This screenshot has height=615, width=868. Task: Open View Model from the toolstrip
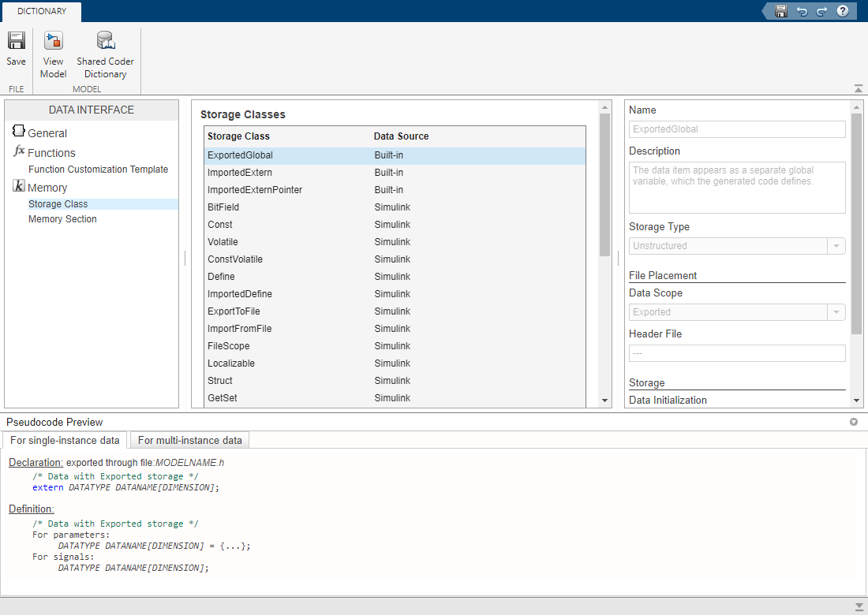click(53, 54)
